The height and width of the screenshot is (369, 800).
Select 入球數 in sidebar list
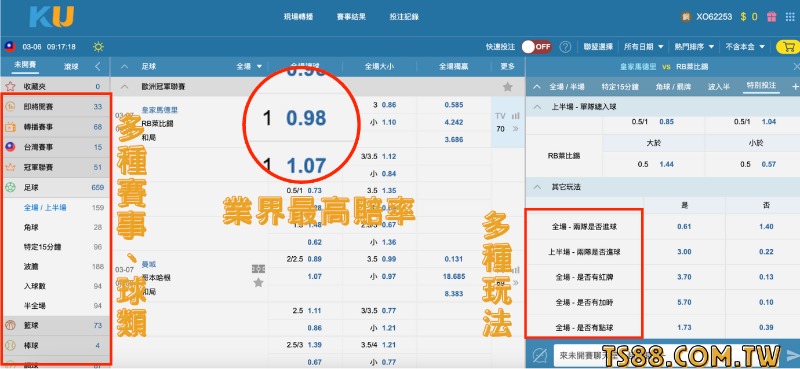[35, 286]
